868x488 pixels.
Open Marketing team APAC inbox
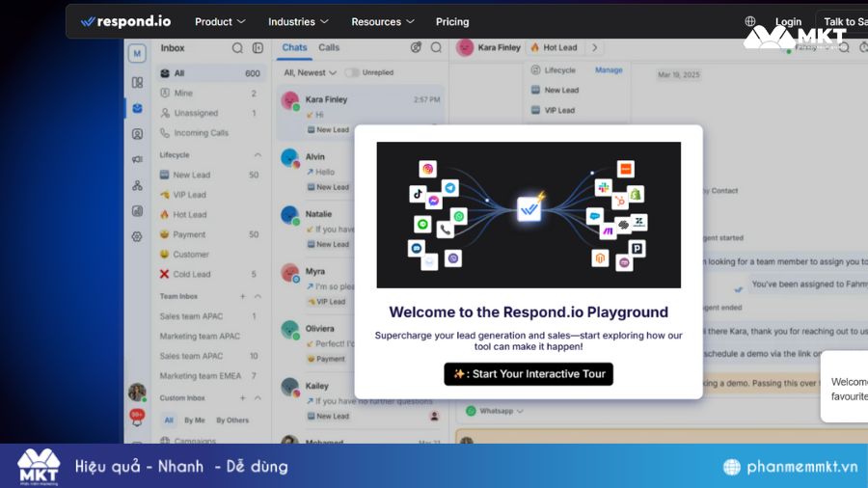point(210,337)
